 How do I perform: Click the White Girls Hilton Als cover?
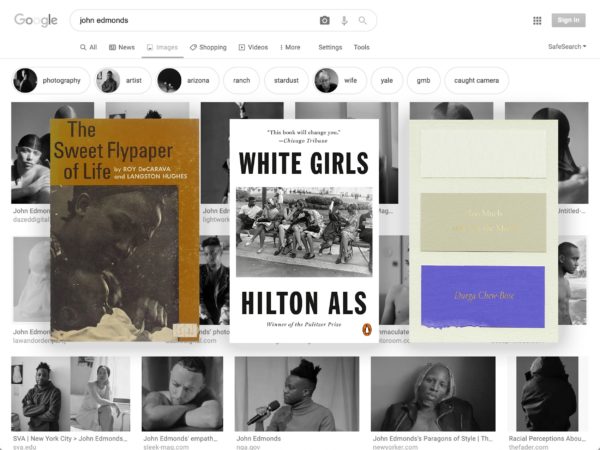tap(304, 231)
